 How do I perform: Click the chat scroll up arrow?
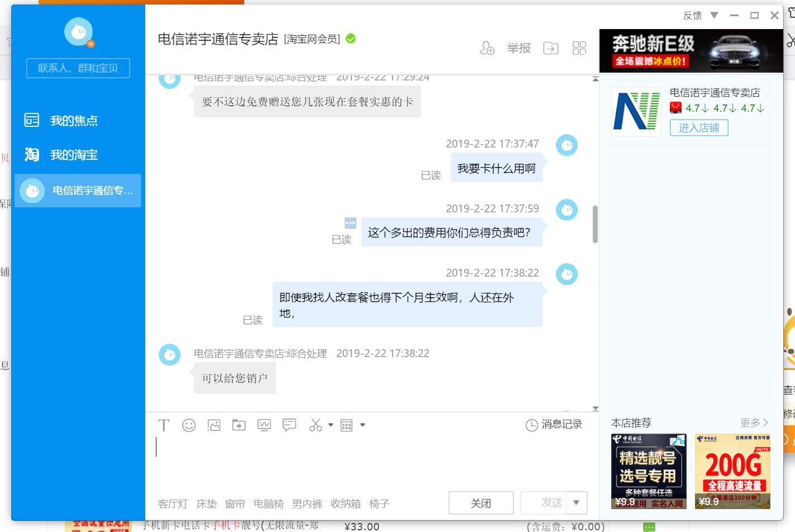(x=595, y=79)
